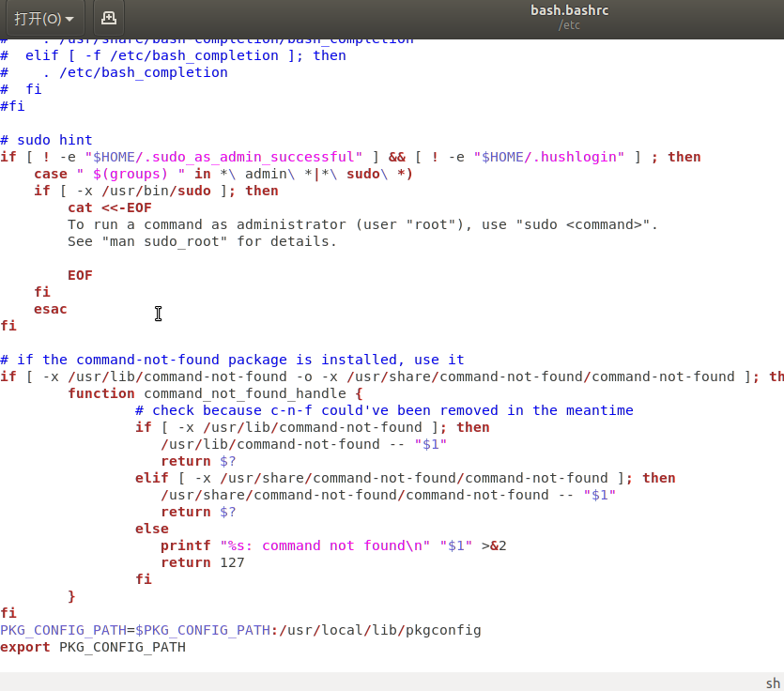784x691 pixels.
Task: Click the '$HOME/.hushlogin' string
Action: click(548, 157)
